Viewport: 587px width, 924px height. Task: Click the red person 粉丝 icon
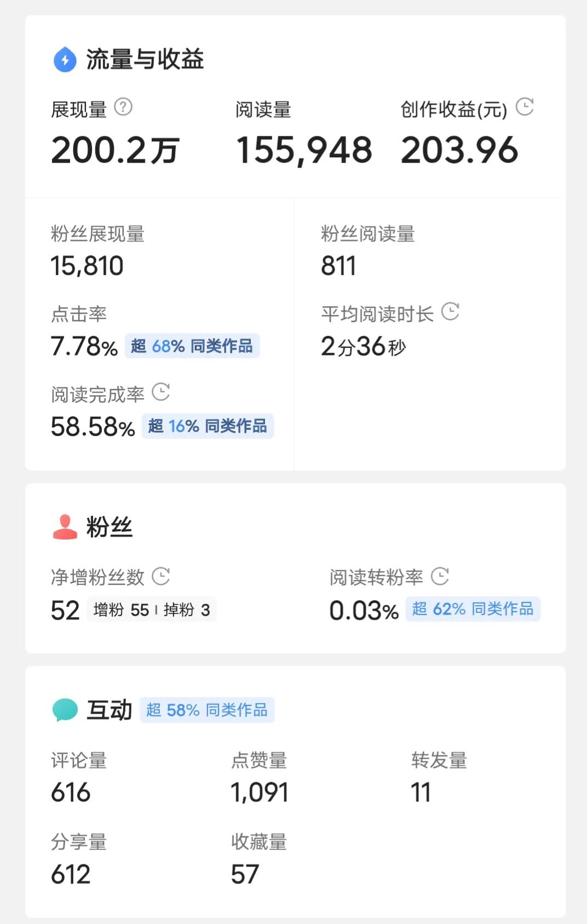tap(65, 527)
